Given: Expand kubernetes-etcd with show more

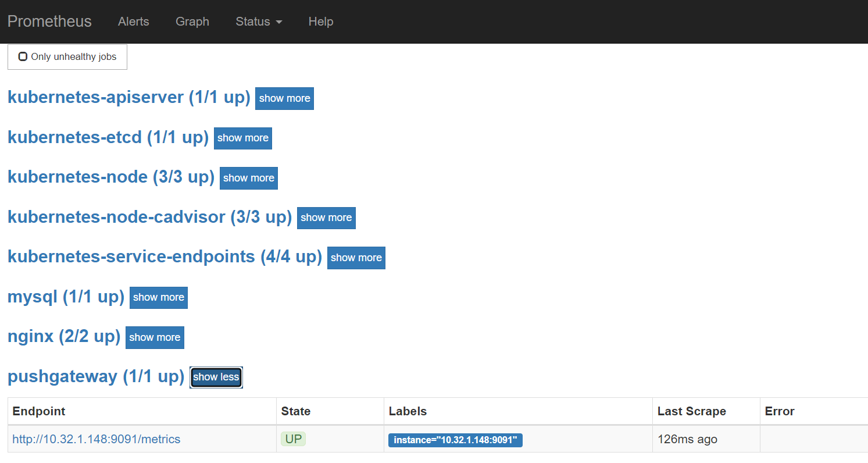Looking at the screenshot, I should point(243,138).
